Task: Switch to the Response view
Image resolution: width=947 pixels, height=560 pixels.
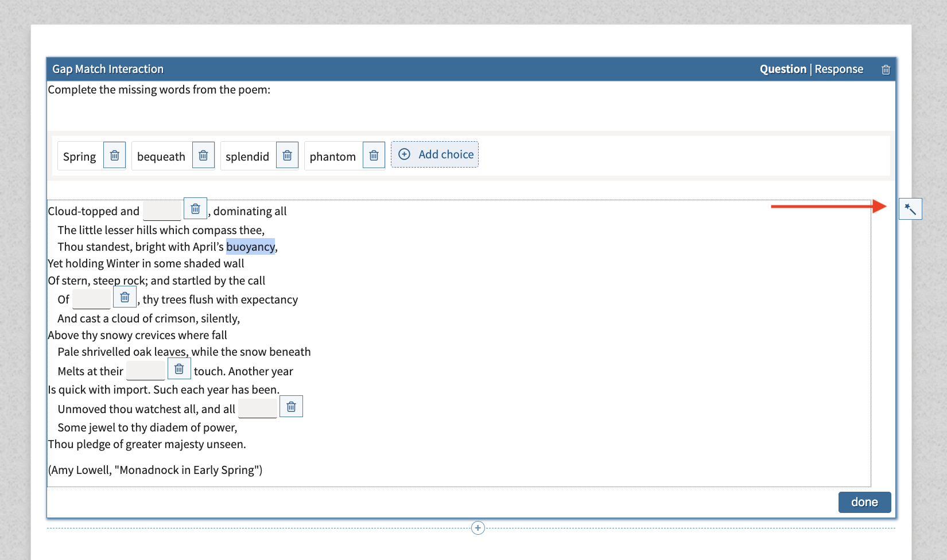Action: point(839,69)
